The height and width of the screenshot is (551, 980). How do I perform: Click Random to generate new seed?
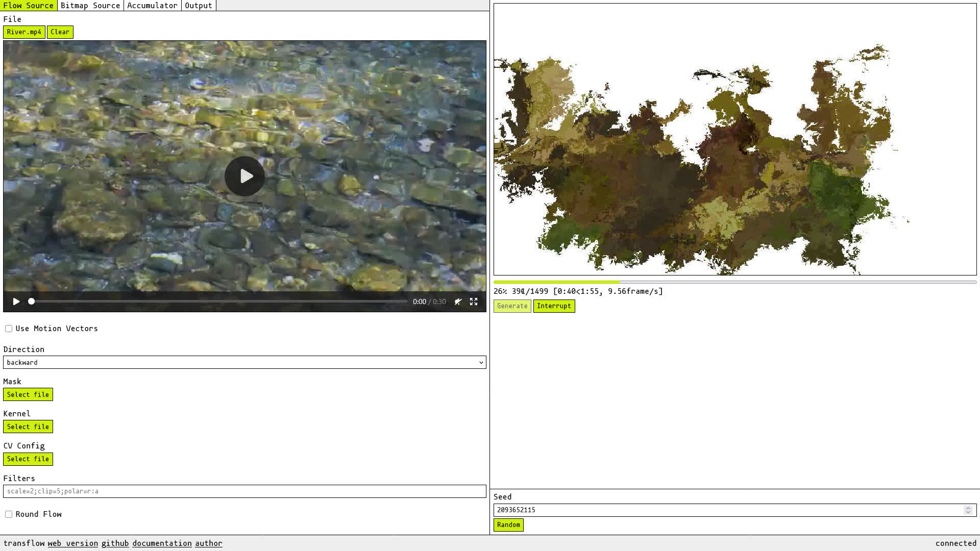pyautogui.click(x=508, y=525)
